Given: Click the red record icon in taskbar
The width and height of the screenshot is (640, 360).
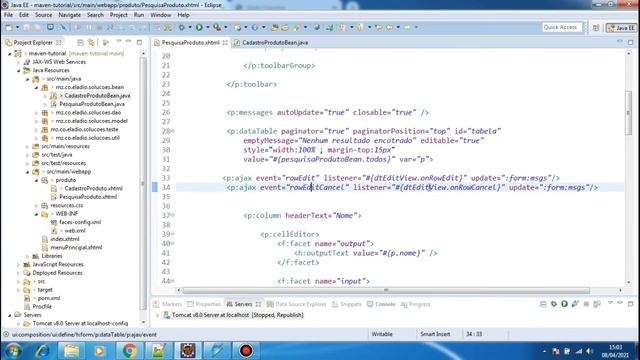Looking at the screenshot, I should point(246,351).
